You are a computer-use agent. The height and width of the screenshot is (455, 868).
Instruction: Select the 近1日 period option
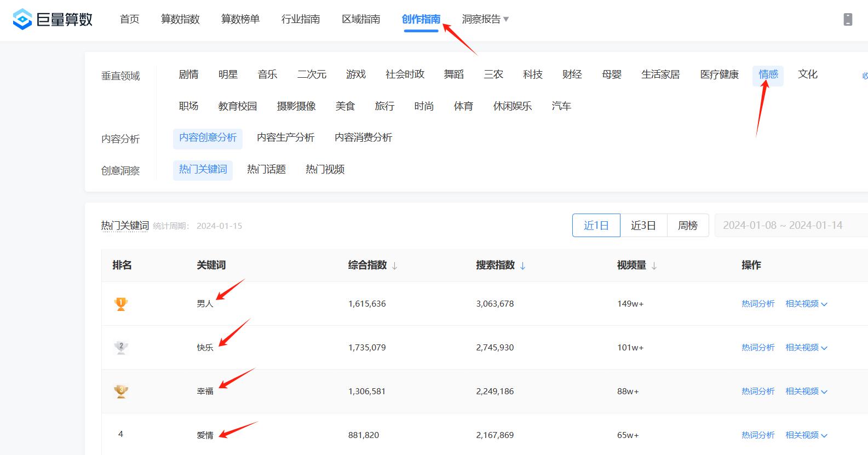coord(596,226)
